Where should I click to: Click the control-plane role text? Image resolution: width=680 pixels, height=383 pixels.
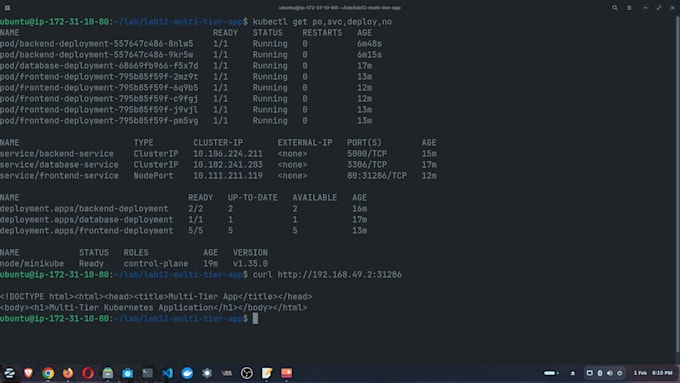click(156, 263)
